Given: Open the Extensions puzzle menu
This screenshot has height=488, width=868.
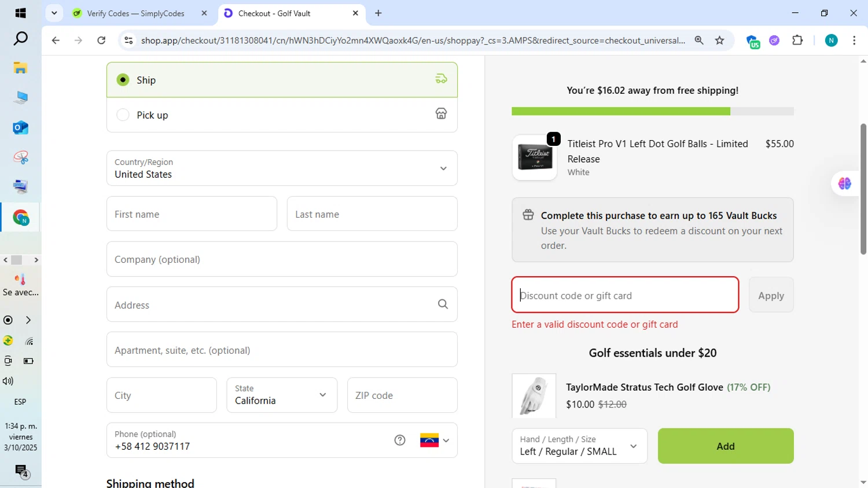Looking at the screenshot, I should [797, 41].
